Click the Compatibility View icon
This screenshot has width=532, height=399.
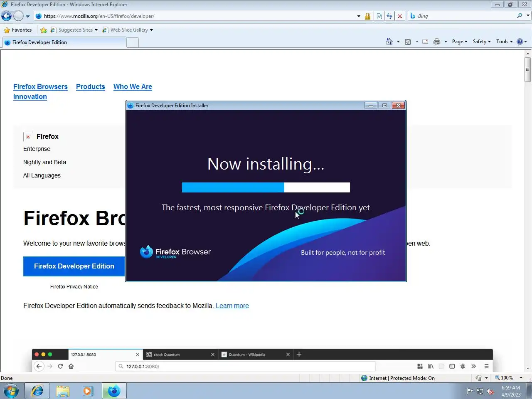point(379,16)
